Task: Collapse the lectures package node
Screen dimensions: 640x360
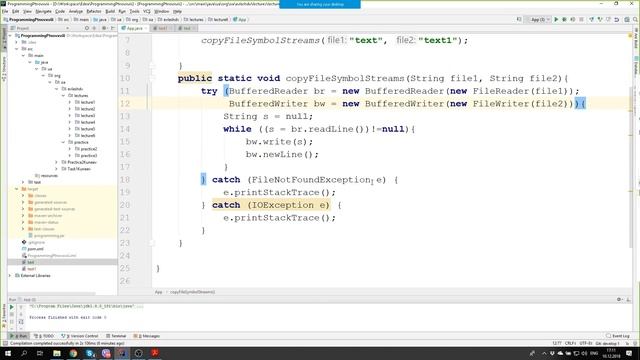Action: (63, 96)
